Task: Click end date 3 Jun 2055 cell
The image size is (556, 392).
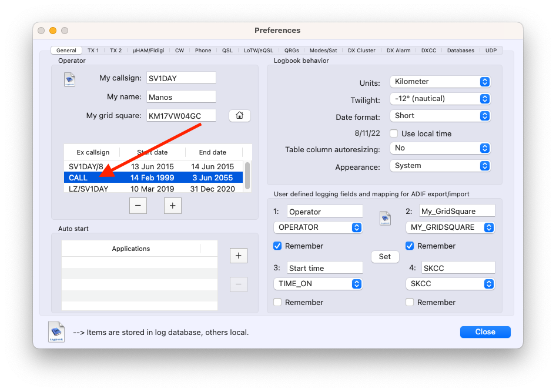Action: (212, 177)
